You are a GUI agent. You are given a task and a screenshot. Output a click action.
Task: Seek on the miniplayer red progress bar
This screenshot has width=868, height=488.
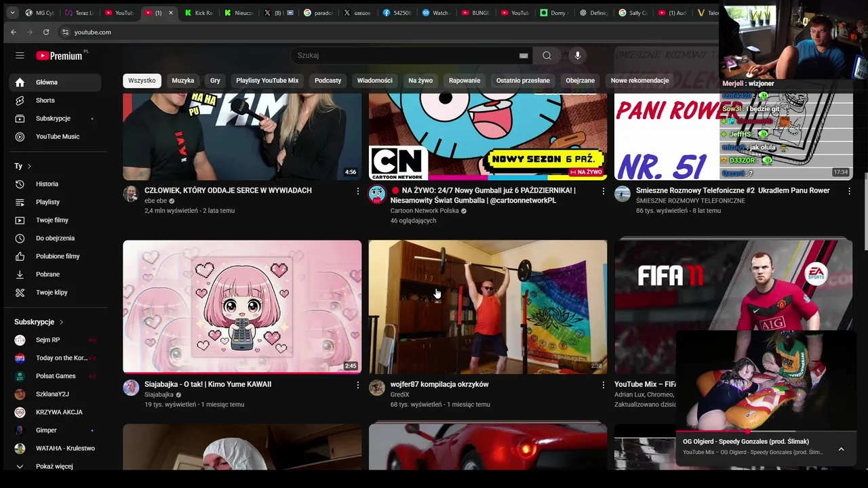click(x=766, y=431)
